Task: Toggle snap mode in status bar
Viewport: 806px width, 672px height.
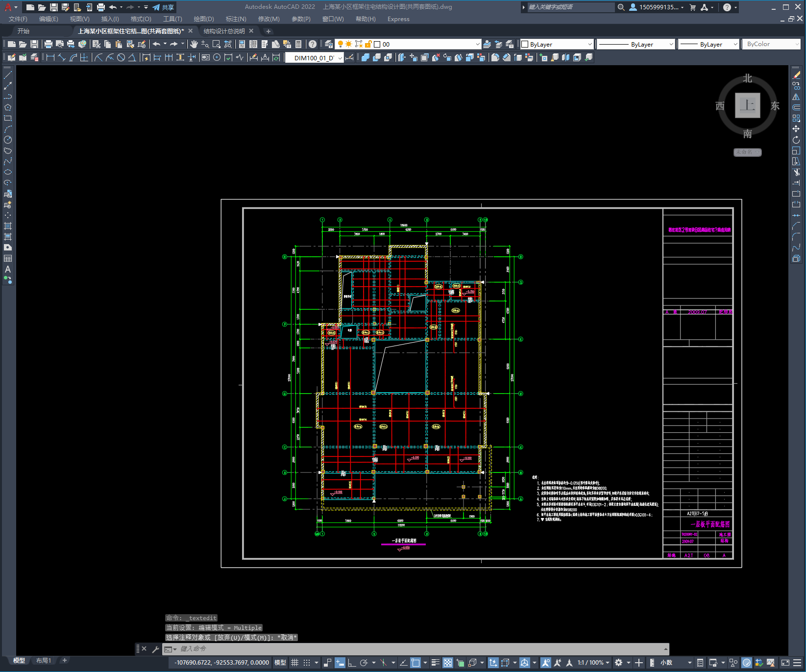Action: point(307,663)
